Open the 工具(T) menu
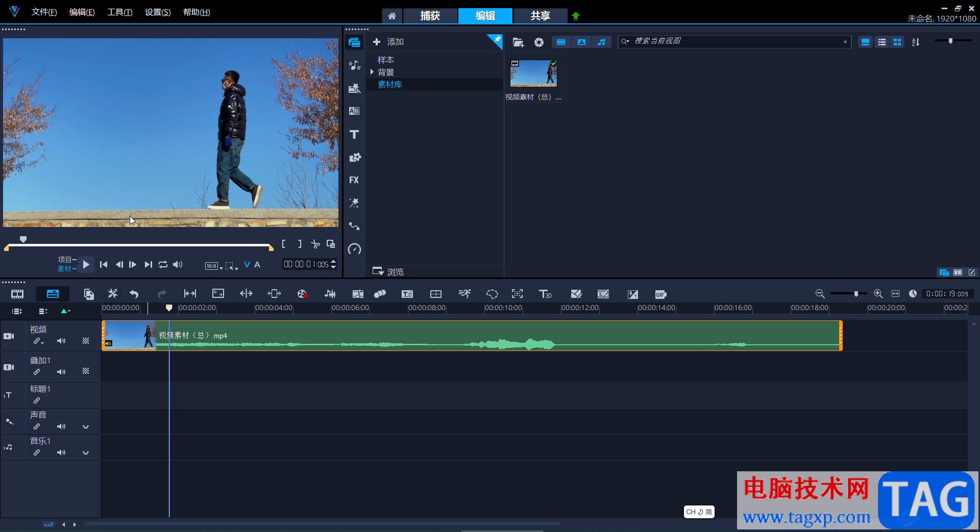The height and width of the screenshot is (532, 980). (120, 12)
